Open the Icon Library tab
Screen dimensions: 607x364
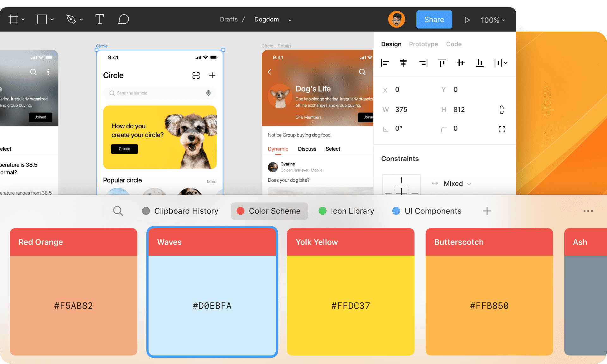pos(346,211)
